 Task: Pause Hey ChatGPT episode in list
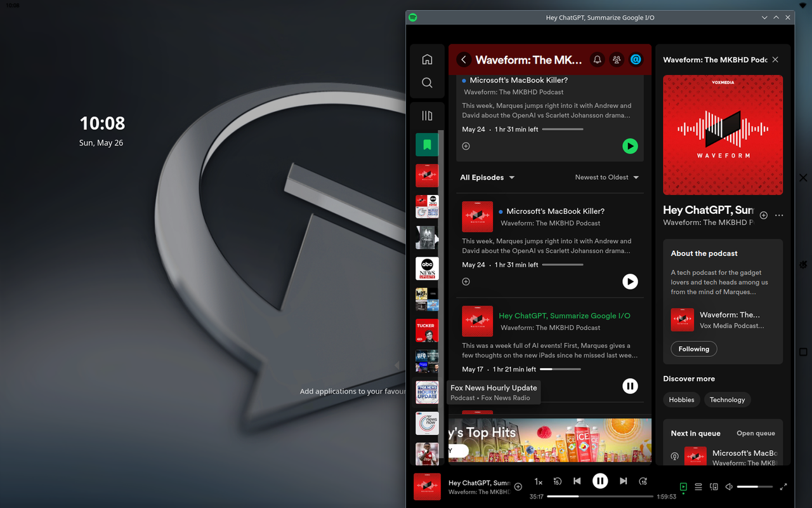(630, 386)
